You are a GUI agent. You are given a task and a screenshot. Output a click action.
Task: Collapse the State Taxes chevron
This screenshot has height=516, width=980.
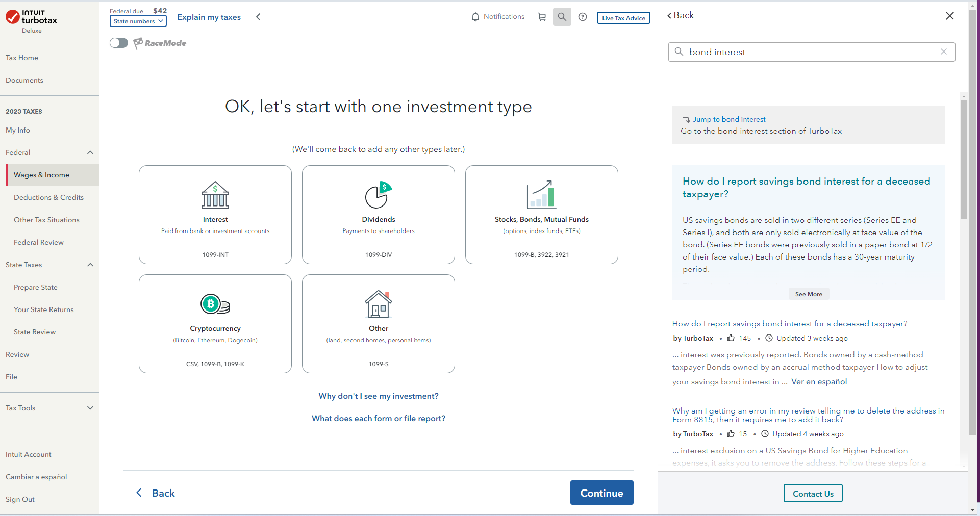(x=90, y=265)
